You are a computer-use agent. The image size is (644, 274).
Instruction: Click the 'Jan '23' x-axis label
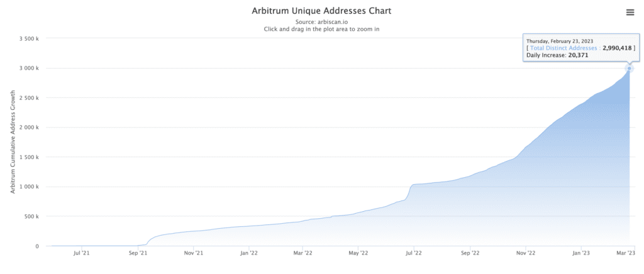coord(581,254)
